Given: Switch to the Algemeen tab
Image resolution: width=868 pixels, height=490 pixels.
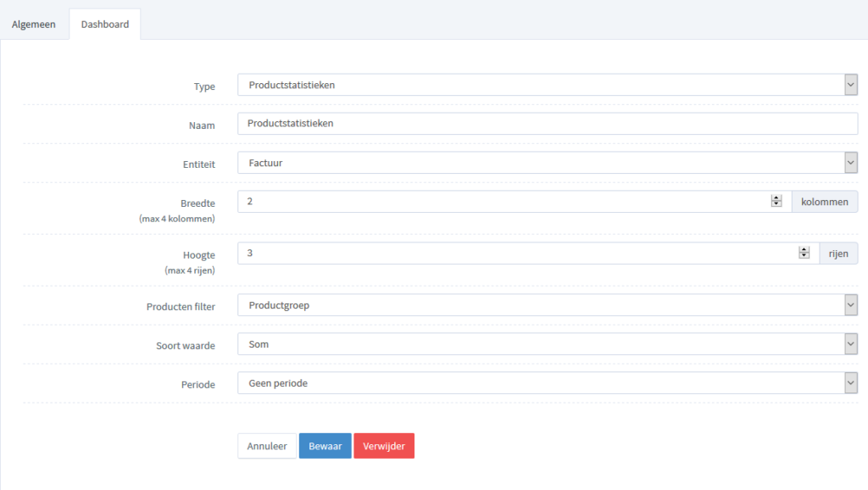Looking at the screenshot, I should coord(33,24).
